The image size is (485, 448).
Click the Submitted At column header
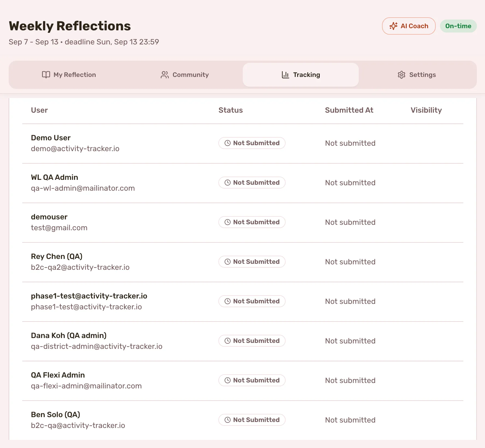pyautogui.click(x=349, y=110)
